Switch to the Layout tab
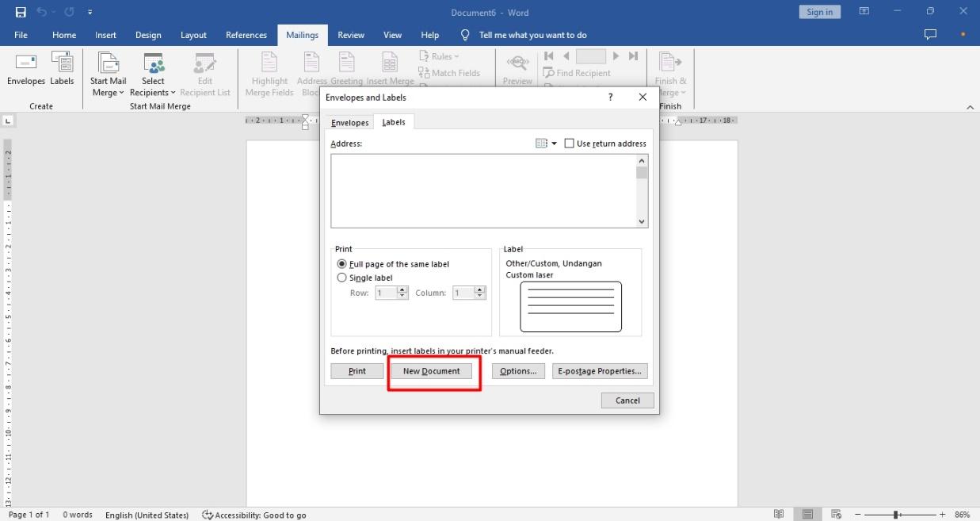980x521 pixels. point(193,35)
